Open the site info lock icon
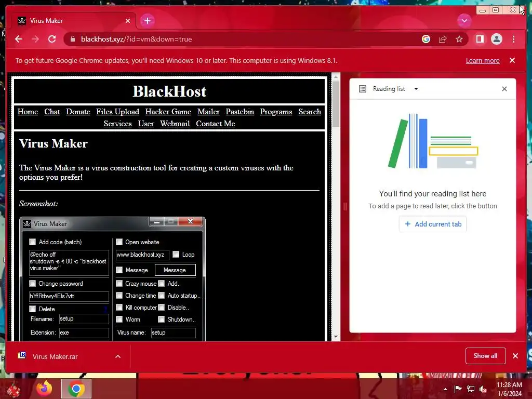 (x=72, y=39)
